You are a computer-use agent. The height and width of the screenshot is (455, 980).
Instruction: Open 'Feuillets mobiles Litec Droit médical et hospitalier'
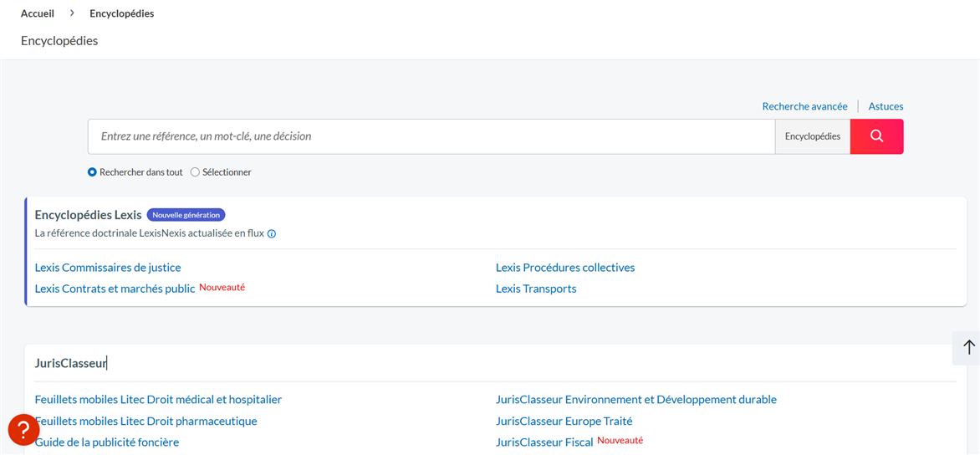[x=158, y=400]
